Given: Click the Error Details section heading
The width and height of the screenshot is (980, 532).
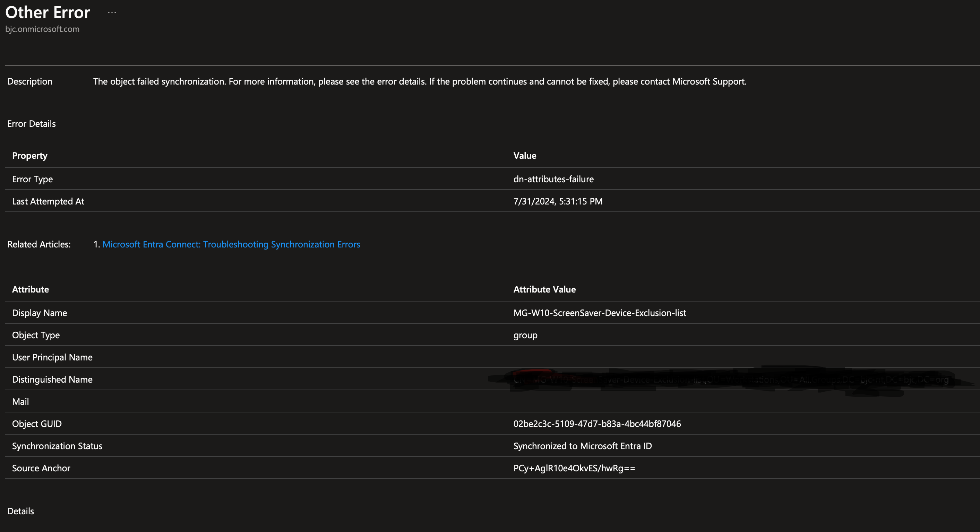Looking at the screenshot, I should (x=32, y=124).
